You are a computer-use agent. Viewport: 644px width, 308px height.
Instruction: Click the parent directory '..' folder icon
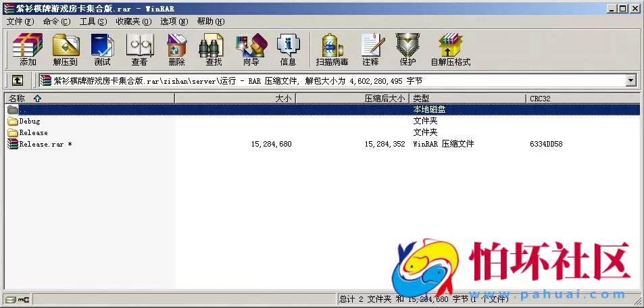click(13, 109)
